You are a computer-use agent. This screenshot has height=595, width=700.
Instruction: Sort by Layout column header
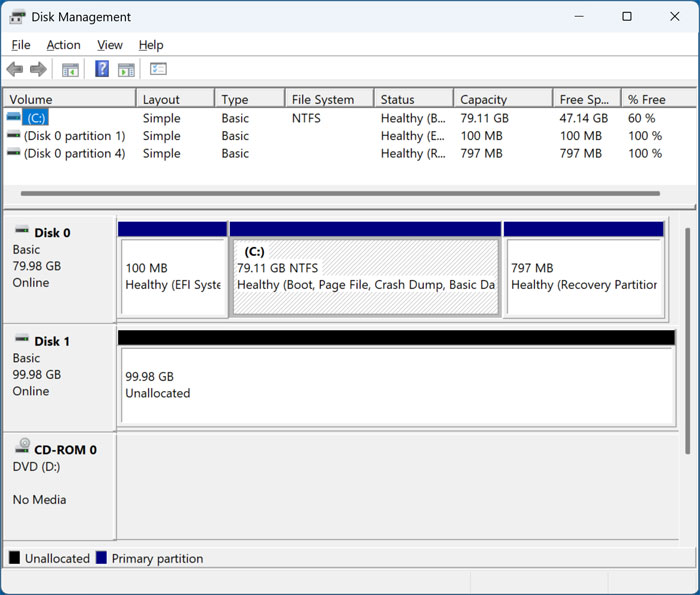point(175,99)
